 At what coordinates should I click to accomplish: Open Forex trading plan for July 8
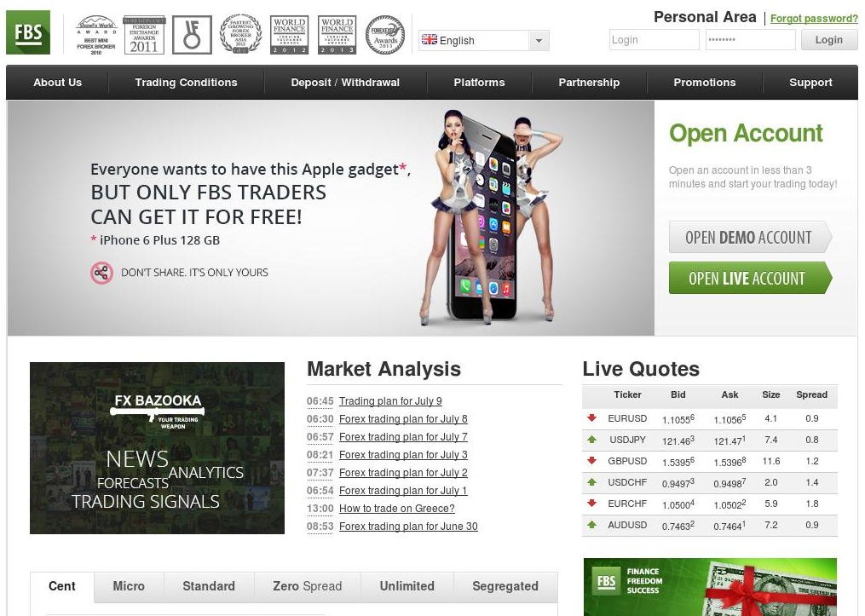[403, 419]
